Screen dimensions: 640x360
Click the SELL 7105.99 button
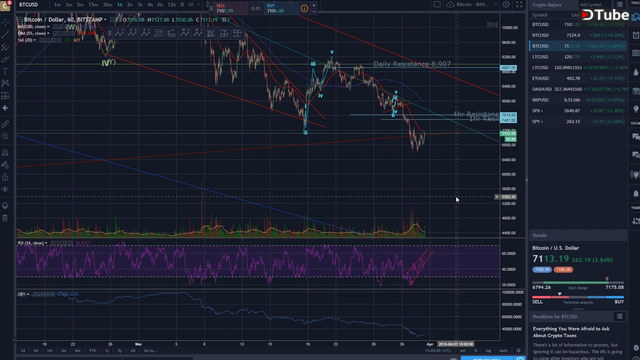pyautogui.click(x=231, y=8)
